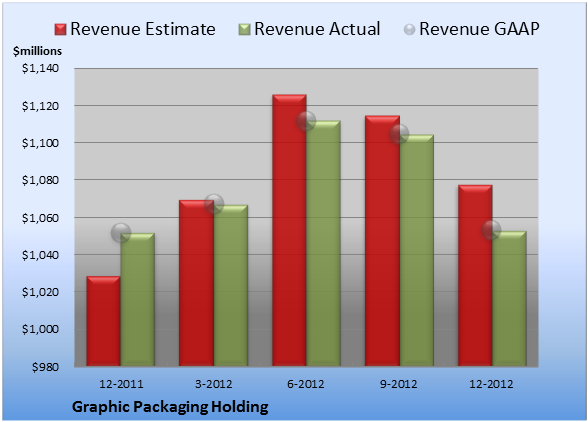Screen dimensions: 588x422
Task: Select the red estimate bar for 12-2011
Action: (104, 321)
